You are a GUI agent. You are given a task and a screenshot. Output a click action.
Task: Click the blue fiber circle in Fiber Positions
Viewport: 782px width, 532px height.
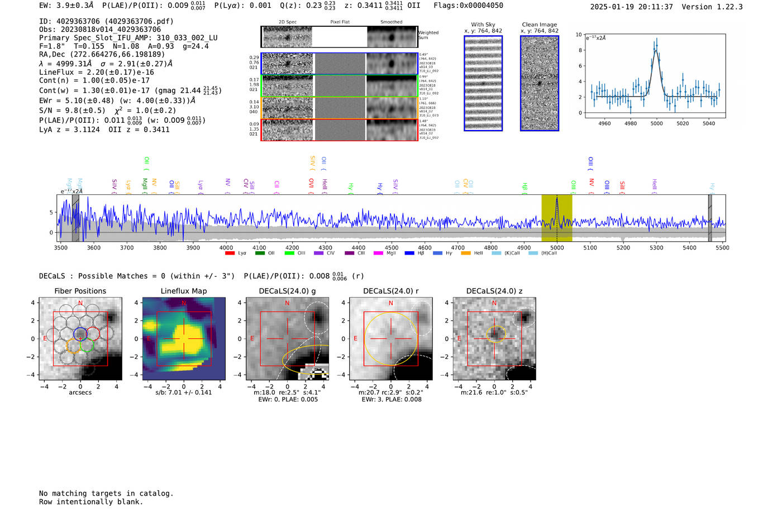(x=80, y=334)
